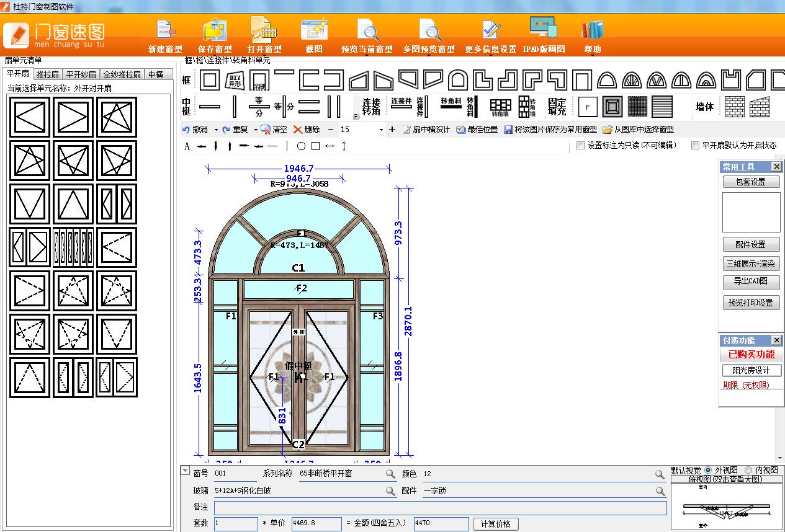Click 扇中横设计 toolbar button
This screenshot has height=532, width=785.
coord(426,130)
